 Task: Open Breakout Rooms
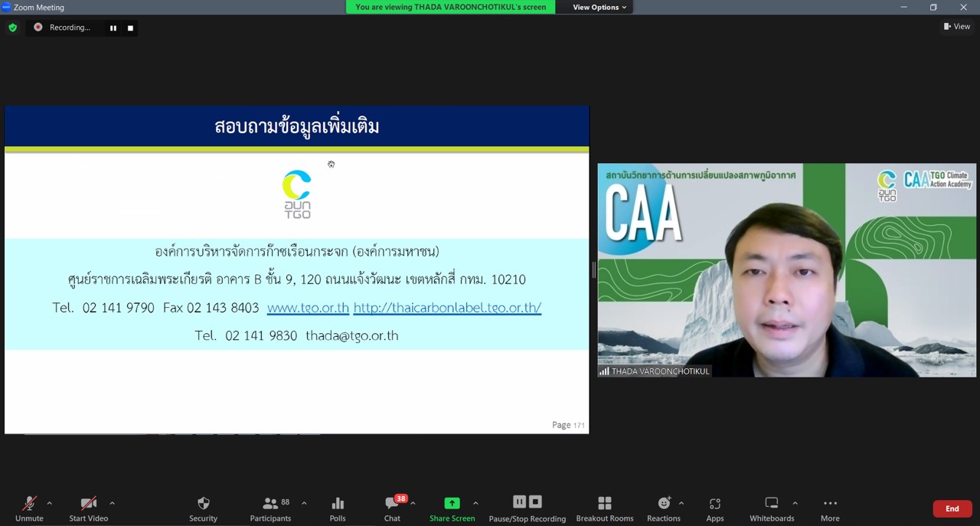click(x=604, y=508)
